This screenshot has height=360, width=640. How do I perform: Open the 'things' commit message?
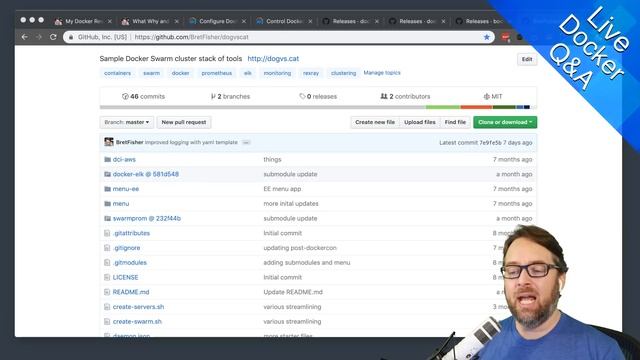[272, 159]
